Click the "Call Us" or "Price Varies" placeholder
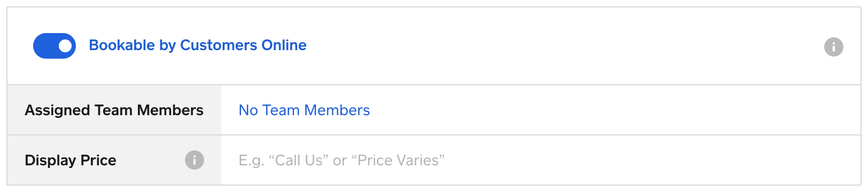This screenshot has width=868, height=192. [x=342, y=160]
